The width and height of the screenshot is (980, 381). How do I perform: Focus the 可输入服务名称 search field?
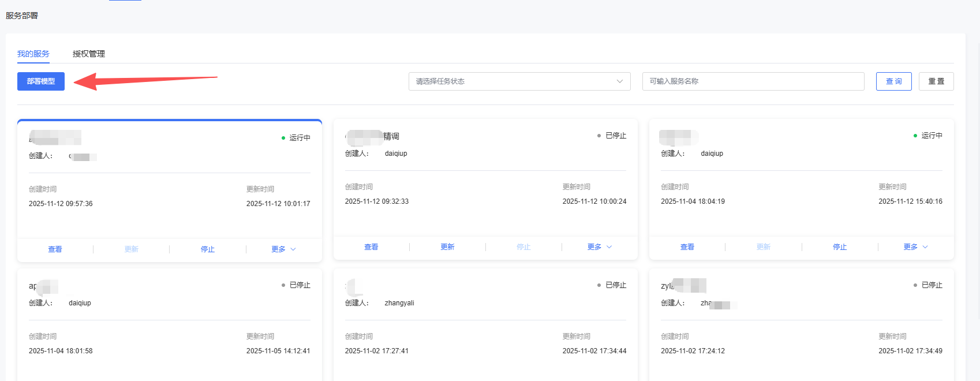click(x=753, y=81)
